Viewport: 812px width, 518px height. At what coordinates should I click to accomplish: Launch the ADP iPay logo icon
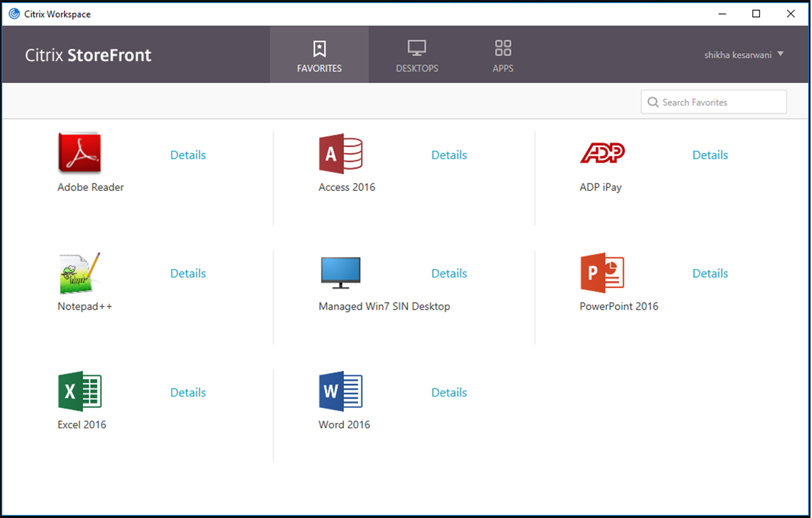602,153
